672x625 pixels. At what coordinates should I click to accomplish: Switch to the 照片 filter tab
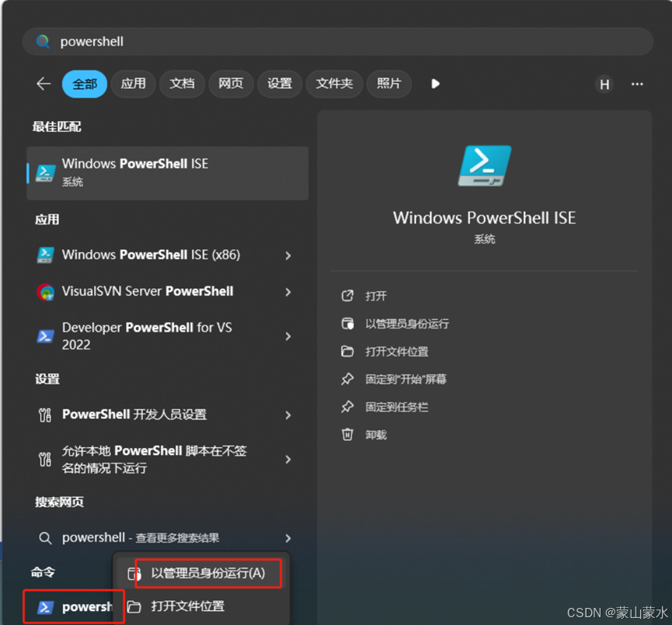[x=389, y=84]
